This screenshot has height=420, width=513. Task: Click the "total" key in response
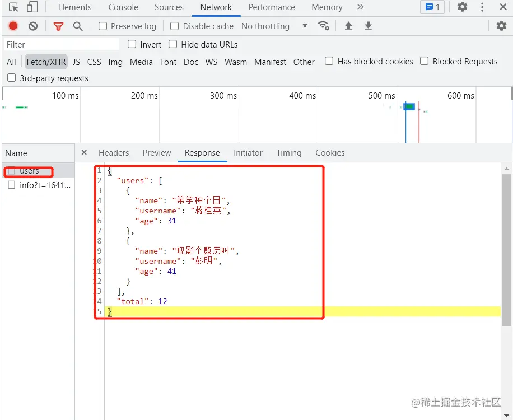click(x=133, y=301)
